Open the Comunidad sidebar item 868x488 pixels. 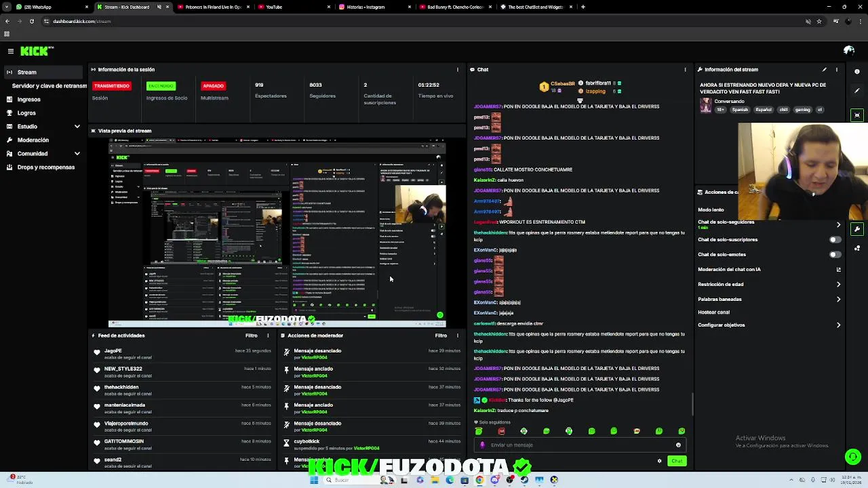[x=42, y=153]
